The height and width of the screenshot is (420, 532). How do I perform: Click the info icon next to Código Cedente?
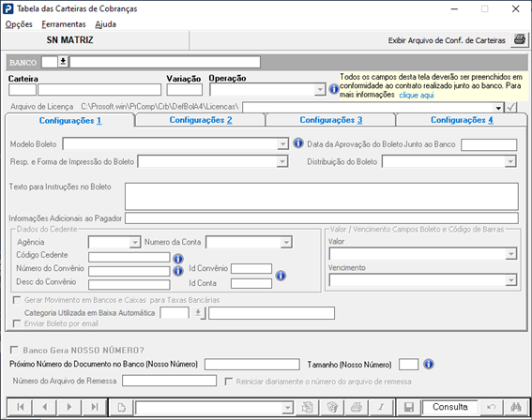(178, 259)
